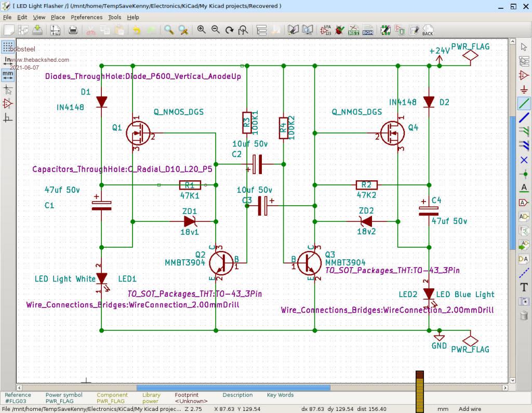Image resolution: width=532 pixels, height=413 pixels.
Task: Select the Delete item trash tool
Action: [524, 315]
